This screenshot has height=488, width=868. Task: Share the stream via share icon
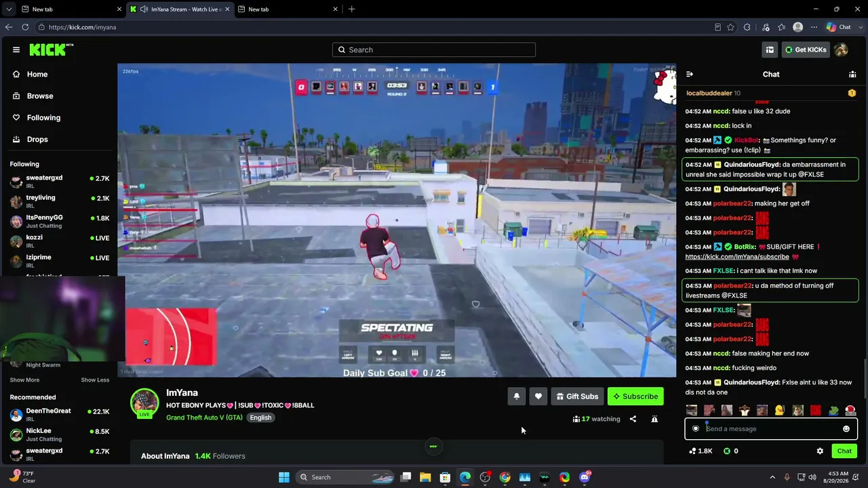point(633,419)
